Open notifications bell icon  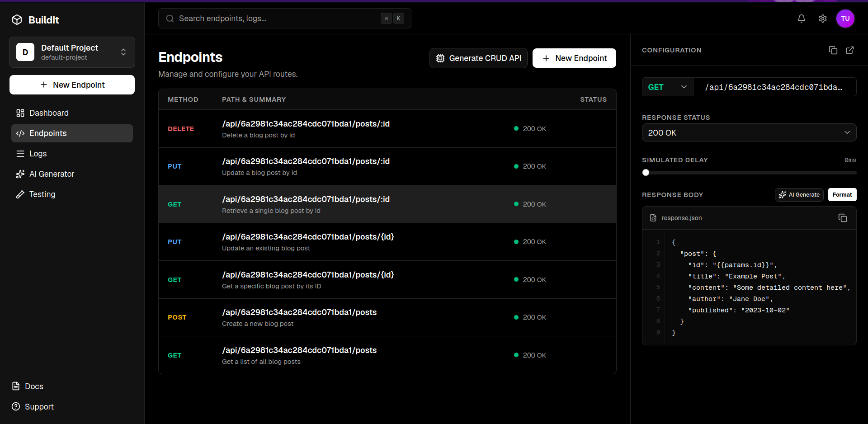coord(801,19)
